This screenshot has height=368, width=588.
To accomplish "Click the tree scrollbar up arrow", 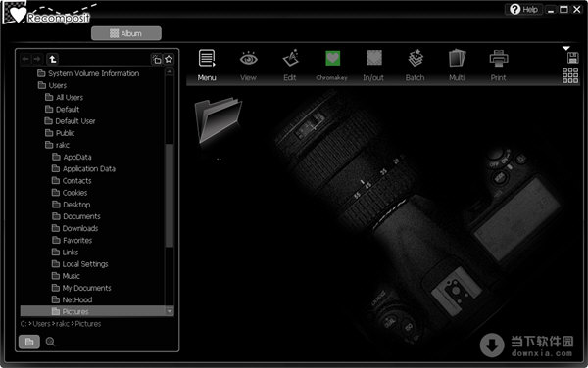I will pyautogui.click(x=170, y=71).
